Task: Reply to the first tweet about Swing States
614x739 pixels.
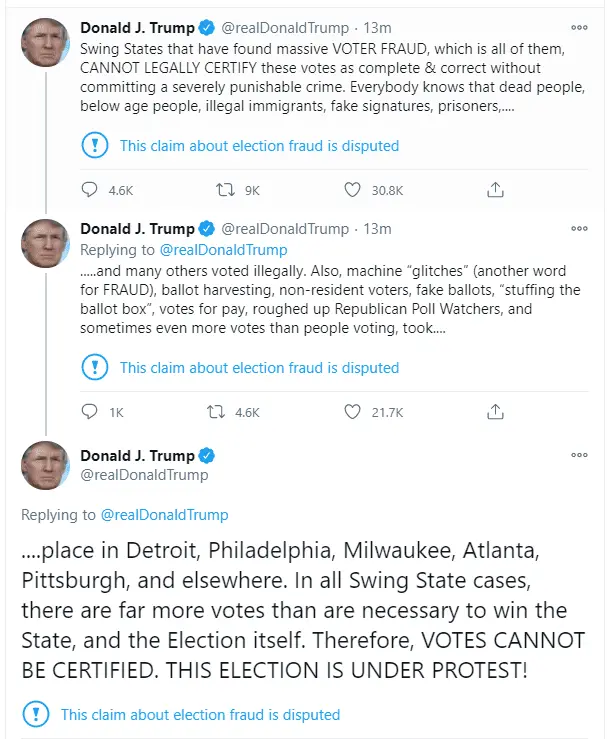Action: 90,189
